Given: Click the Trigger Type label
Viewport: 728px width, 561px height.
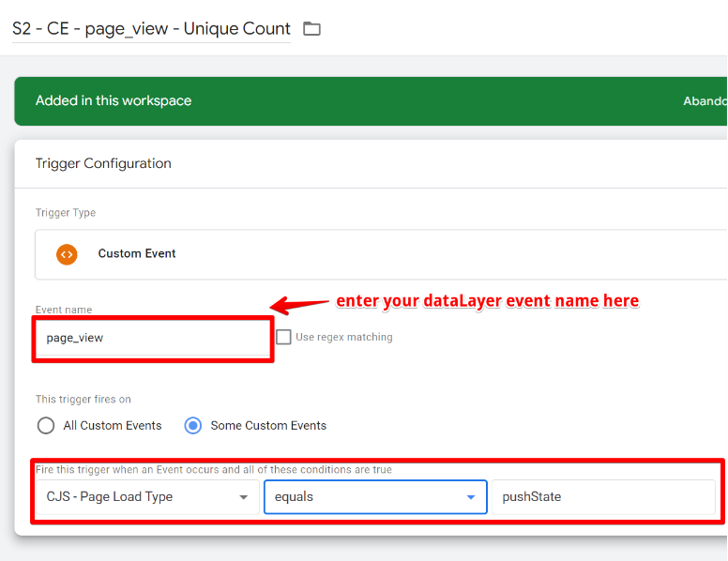Looking at the screenshot, I should (66, 213).
